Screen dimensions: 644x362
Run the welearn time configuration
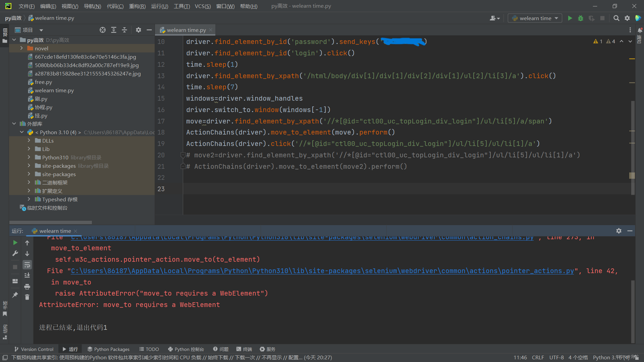(x=570, y=18)
